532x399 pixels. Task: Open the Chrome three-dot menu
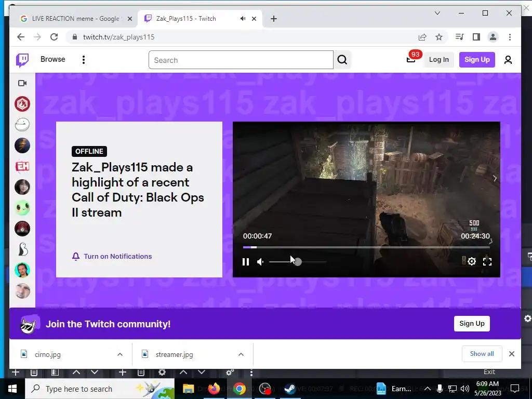(510, 37)
